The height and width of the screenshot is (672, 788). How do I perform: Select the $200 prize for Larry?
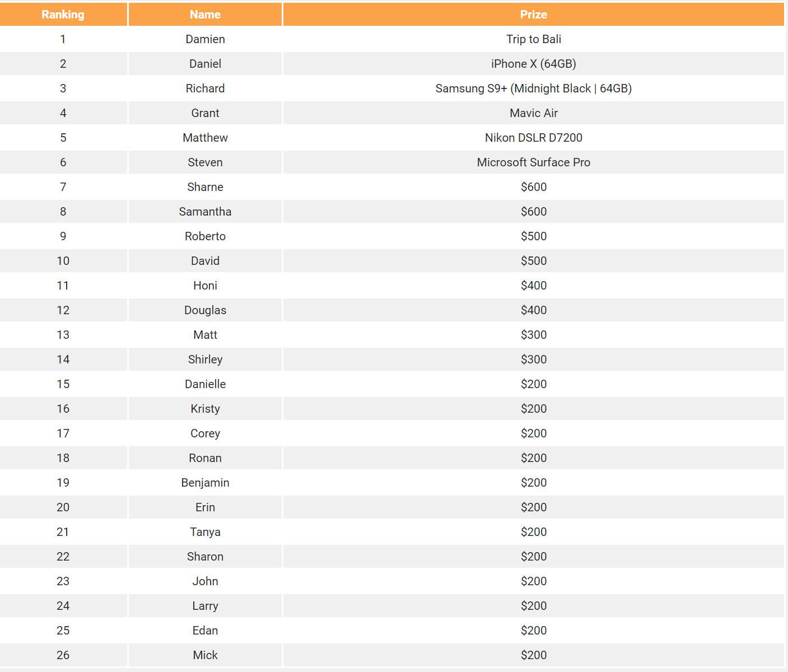(x=533, y=606)
